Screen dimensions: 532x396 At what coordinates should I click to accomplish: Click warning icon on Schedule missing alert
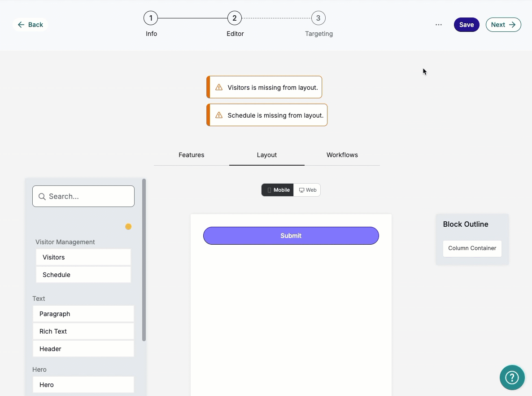[219, 115]
